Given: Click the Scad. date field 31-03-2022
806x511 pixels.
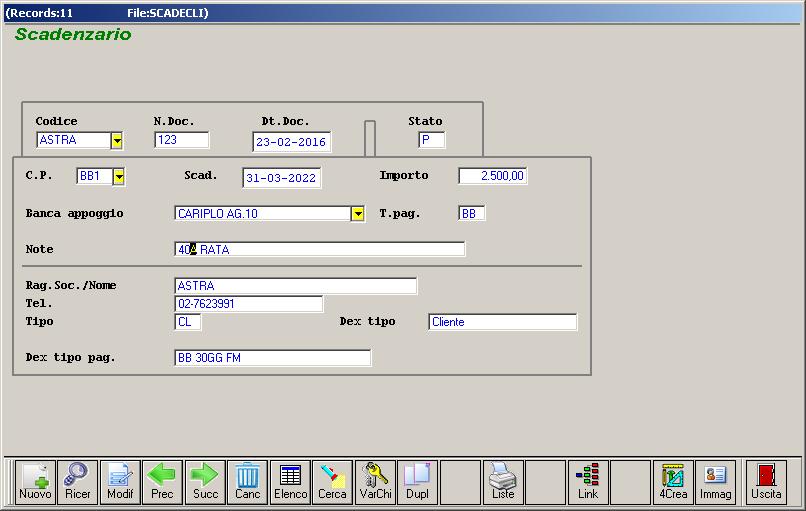Looking at the screenshot, I should (x=282, y=178).
